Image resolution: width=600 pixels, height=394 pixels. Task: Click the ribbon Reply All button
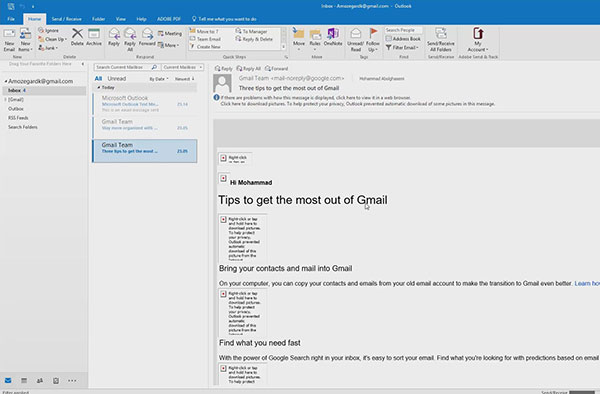coord(130,40)
